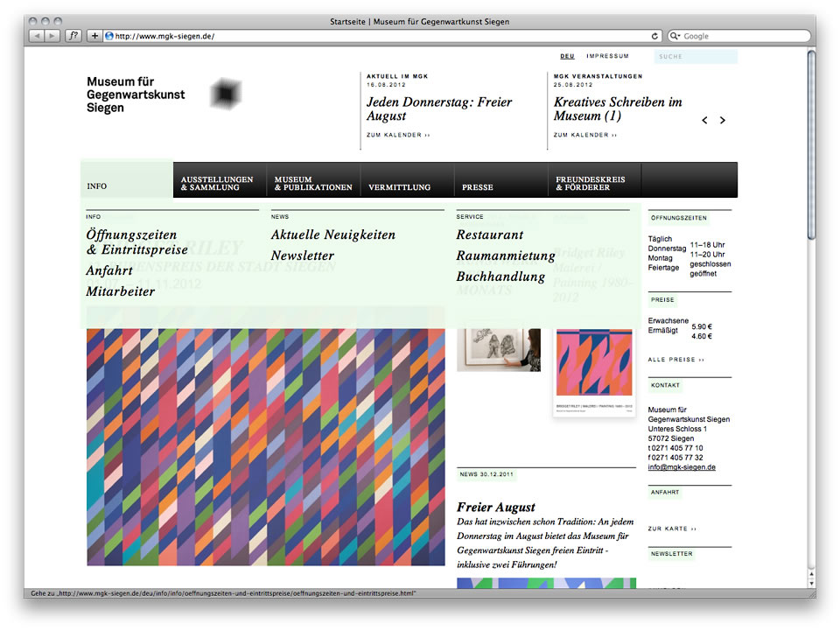
Task: Open Freundeskreis & Förderer navigation tab
Action: click(595, 180)
